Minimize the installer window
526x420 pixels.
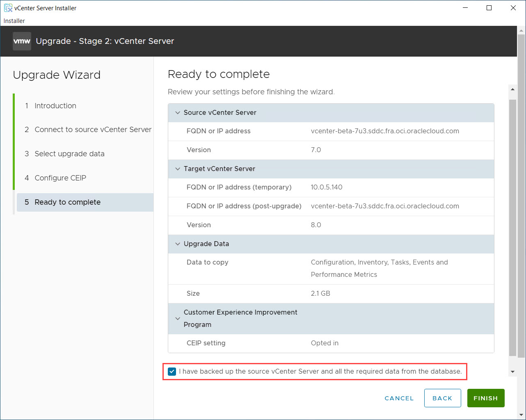pos(465,8)
